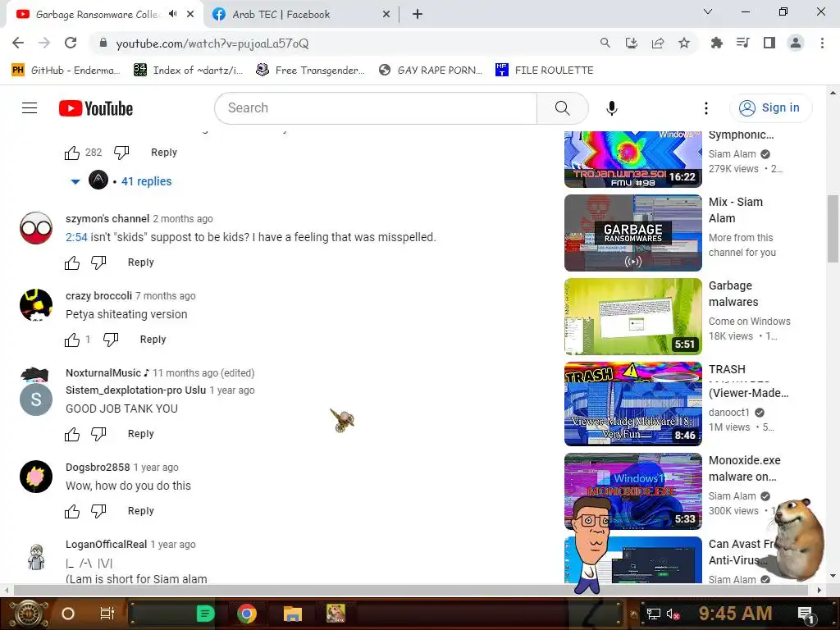Open the YouTube hamburger guide menu
This screenshot has width=840, height=630.
[x=30, y=108]
